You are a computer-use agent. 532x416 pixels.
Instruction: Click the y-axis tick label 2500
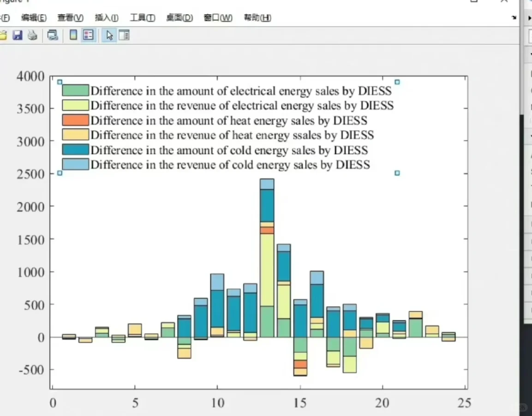(30, 174)
